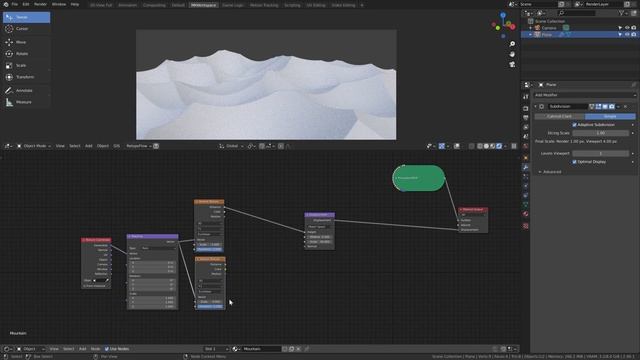Click the Mountain material name field

261,349
